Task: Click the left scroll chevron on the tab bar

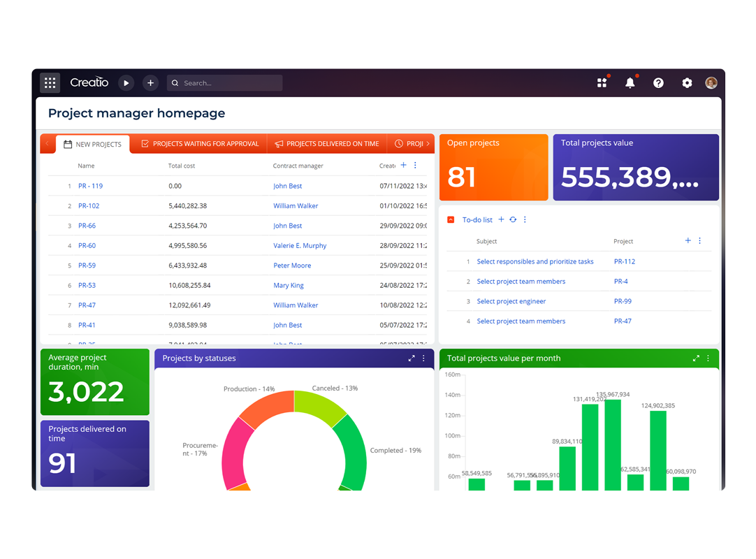Action: (48, 144)
